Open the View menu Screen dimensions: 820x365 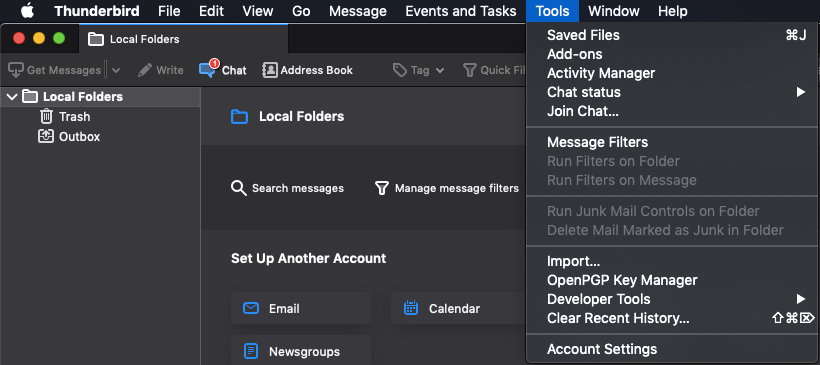tap(257, 11)
